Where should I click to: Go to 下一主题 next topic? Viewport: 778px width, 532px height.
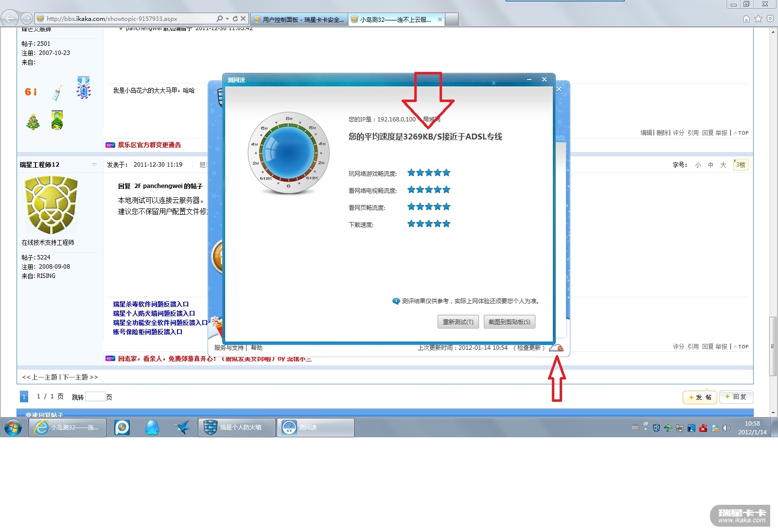click(x=75, y=377)
